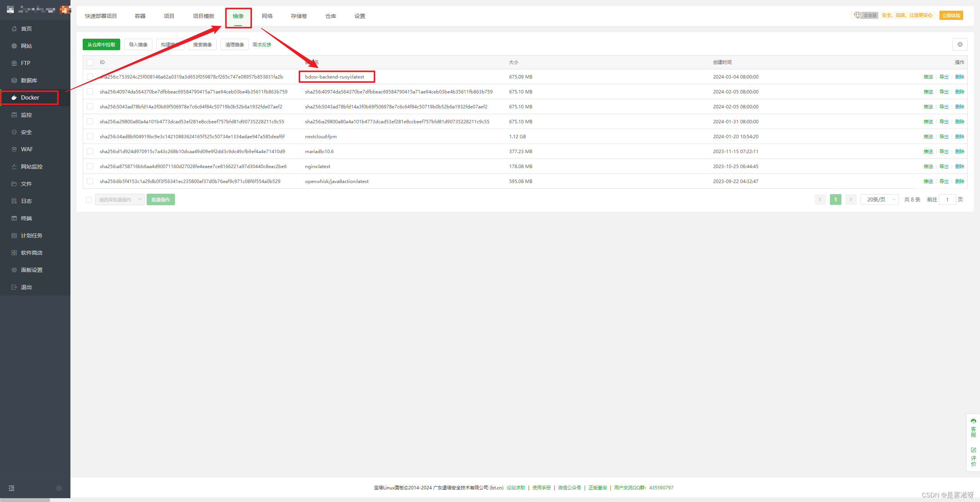Viewport: 980px width, 502px height.
Task: Click the globe icon beside 网站
Action: click(14, 46)
